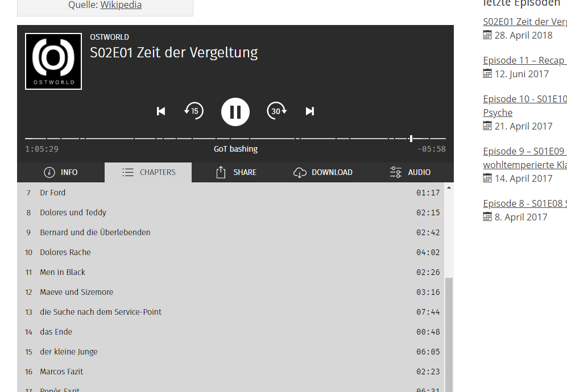Open the Download tab
567x392 pixels.
[323, 172]
